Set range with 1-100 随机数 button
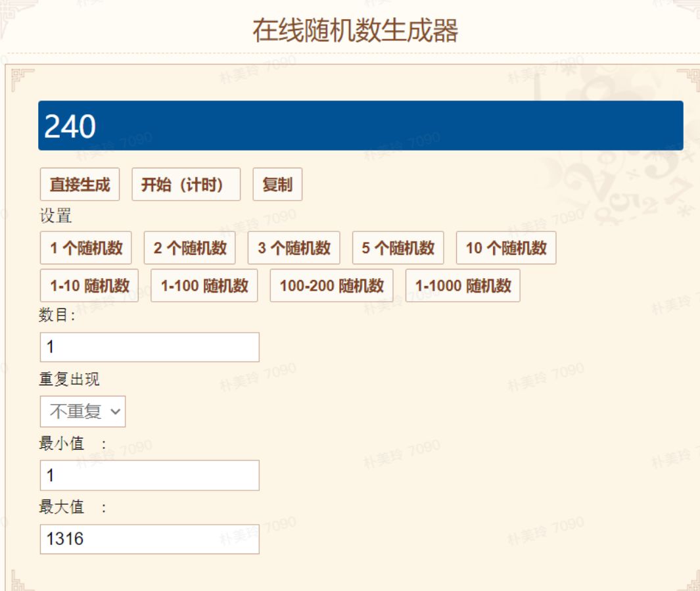The width and height of the screenshot is (700, 591). pos(204,286)
